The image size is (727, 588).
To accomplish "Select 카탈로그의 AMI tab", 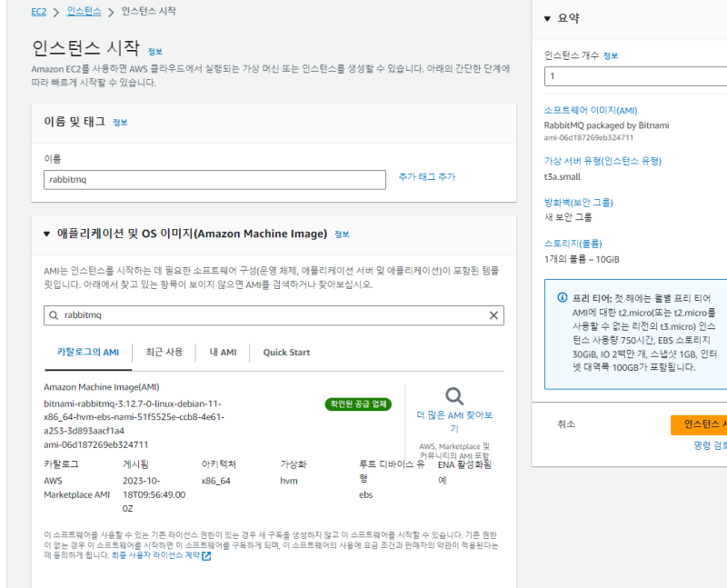I will 88,353.
